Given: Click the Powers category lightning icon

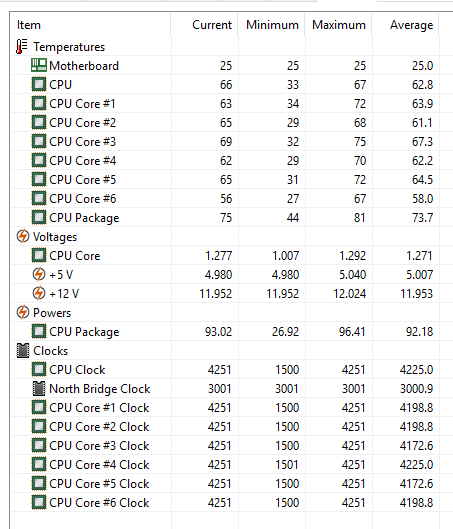Looking at the screenshot, I should click(23, 312).
